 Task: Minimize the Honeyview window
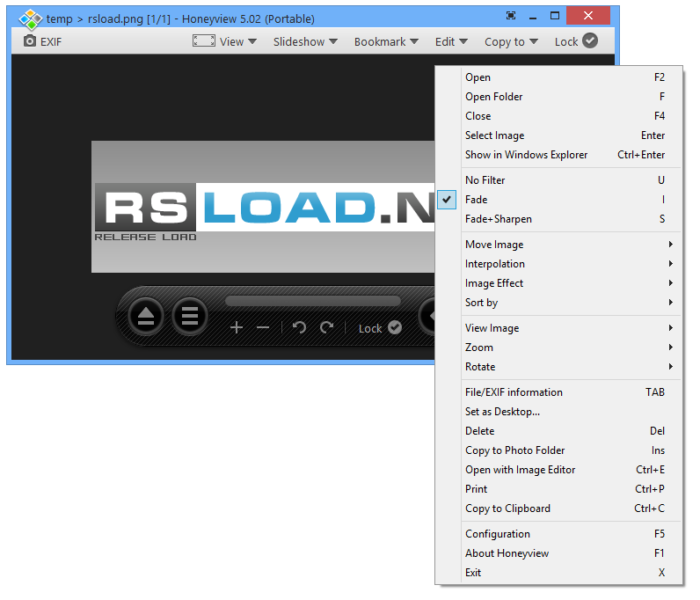533,18
